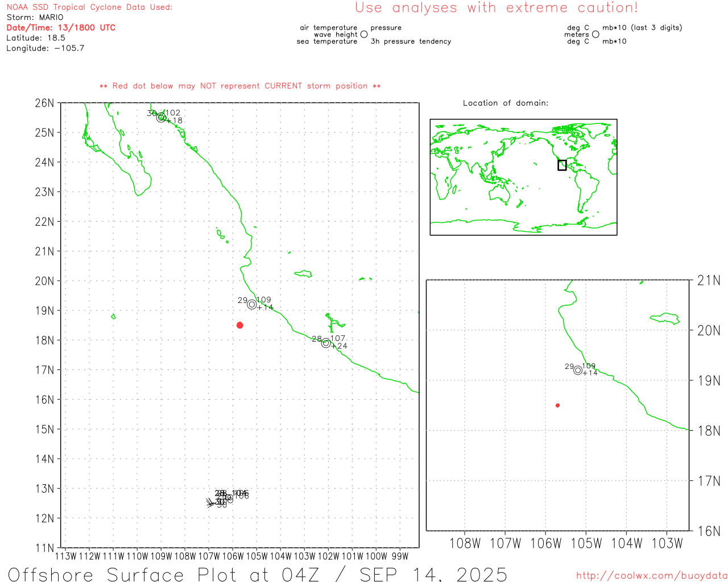Click the 'air temperature' legend label
Image resolution: width=728 pixels, height=582 pixels.
click(x=329, y=27)
